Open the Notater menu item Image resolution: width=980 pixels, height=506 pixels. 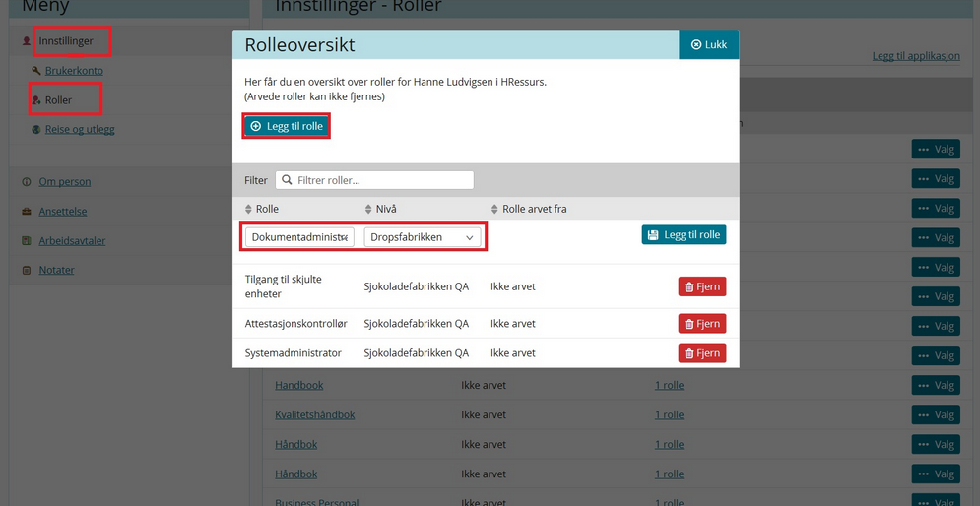(x=56, y=270)
